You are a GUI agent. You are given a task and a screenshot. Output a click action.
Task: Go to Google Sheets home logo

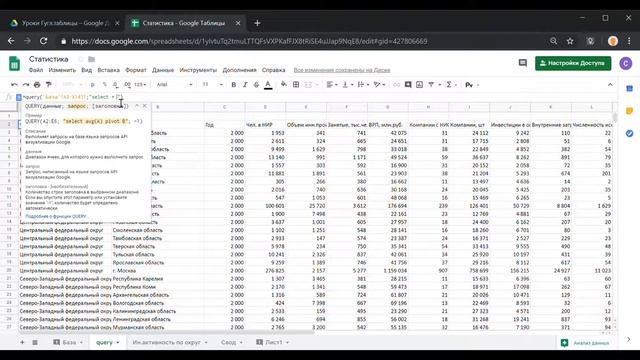pos(15,64)
